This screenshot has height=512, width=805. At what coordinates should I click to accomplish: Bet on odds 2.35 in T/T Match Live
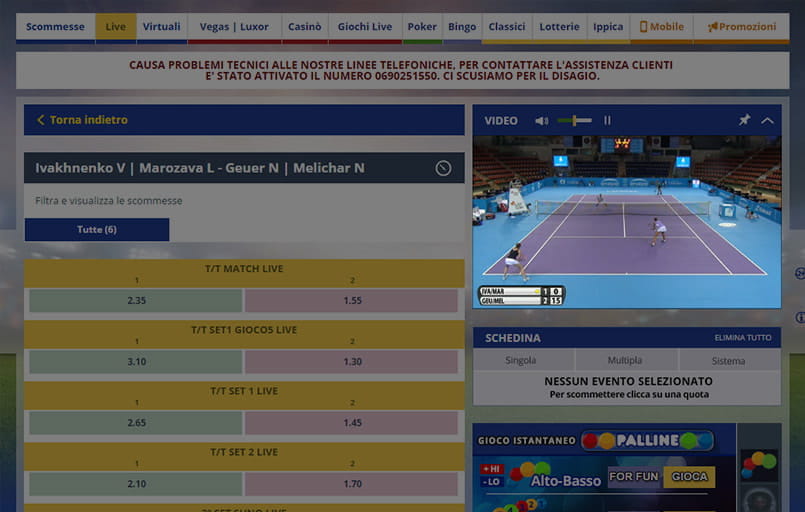[x=136, y=300]
